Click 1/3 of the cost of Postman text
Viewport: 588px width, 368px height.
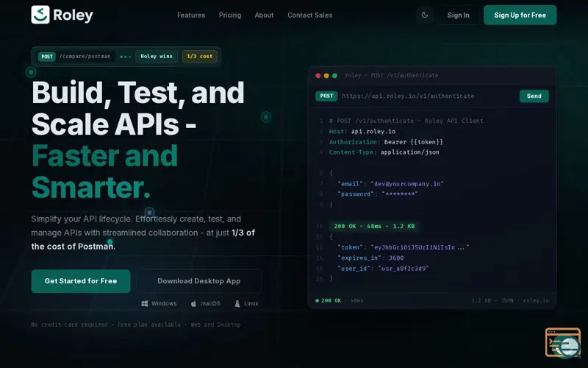coord(143,239)
